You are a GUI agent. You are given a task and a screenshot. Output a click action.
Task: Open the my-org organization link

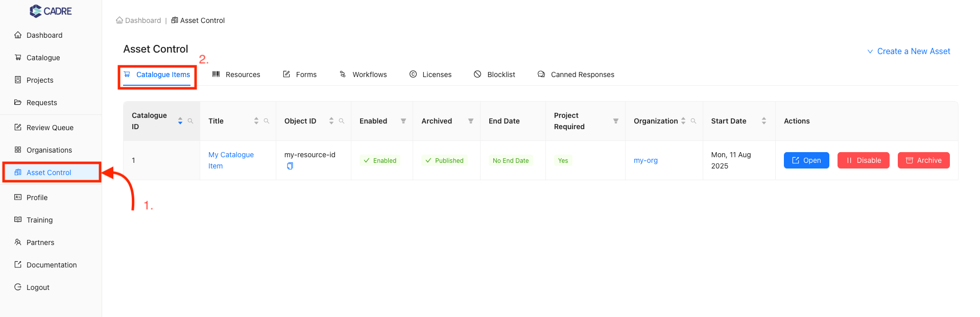click(646, 160)
